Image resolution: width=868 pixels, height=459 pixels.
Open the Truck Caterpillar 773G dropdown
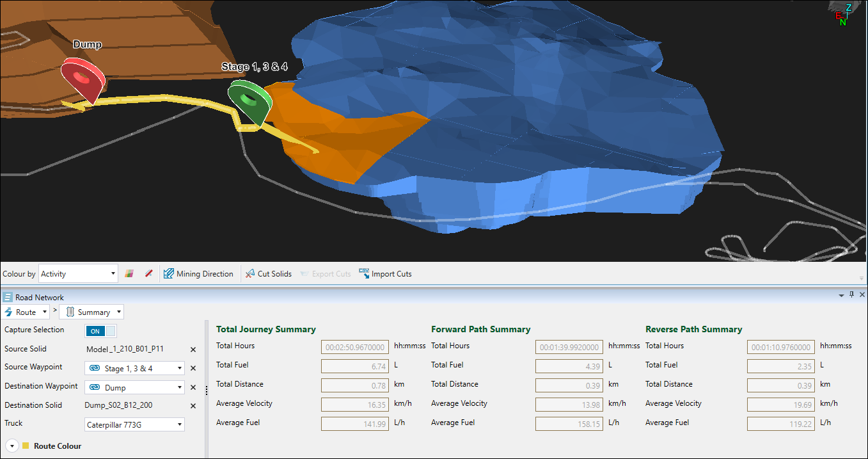tap(134, 424)
